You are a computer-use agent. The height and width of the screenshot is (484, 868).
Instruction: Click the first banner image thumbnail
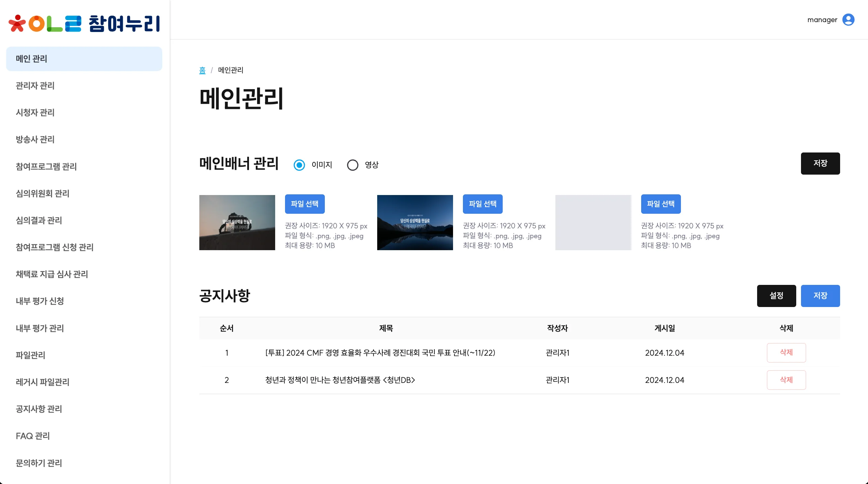coord(237,222)
